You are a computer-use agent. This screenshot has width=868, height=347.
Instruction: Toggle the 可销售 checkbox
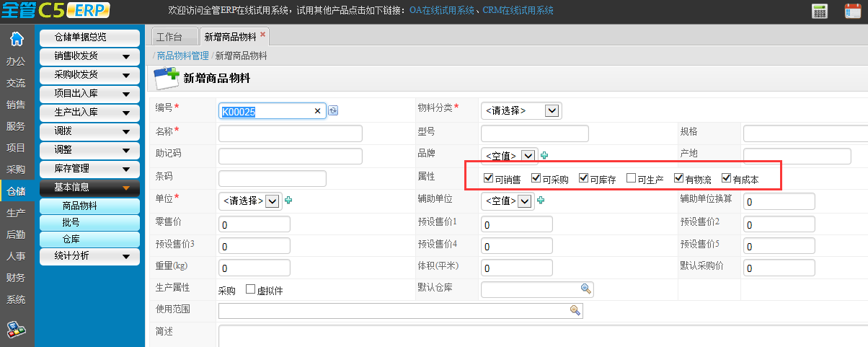pos(488,177)
